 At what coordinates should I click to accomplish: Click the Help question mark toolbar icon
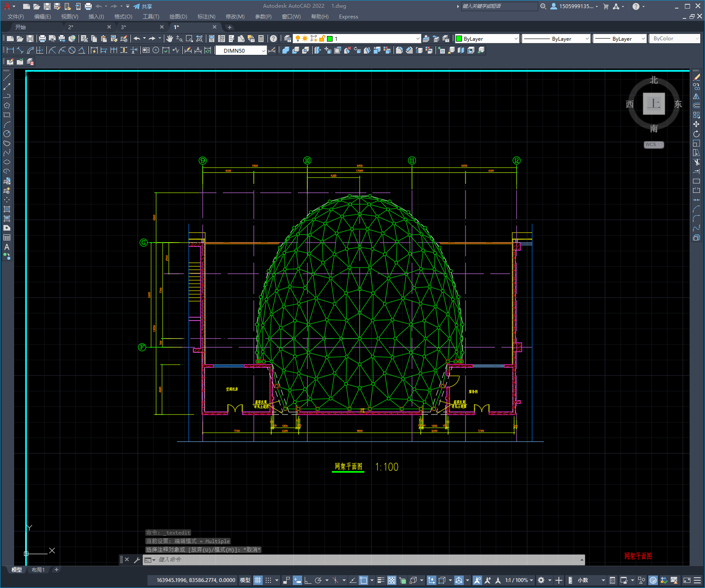click(x=273, y=39)
